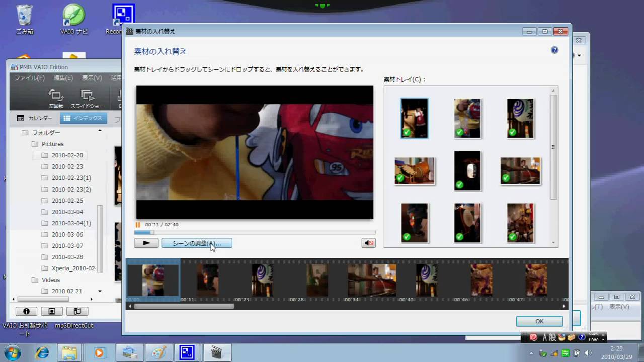Mute the preview audio with the speaker button
This screenshot has height=362, width=644.
click(x=369, y=243)
